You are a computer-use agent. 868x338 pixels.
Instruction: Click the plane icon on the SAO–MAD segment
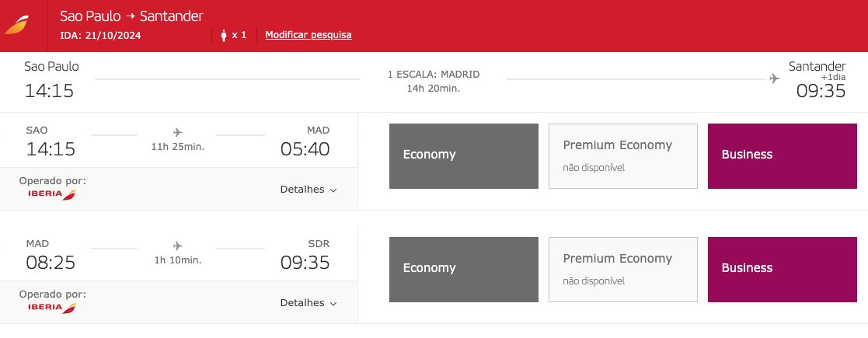177,132
